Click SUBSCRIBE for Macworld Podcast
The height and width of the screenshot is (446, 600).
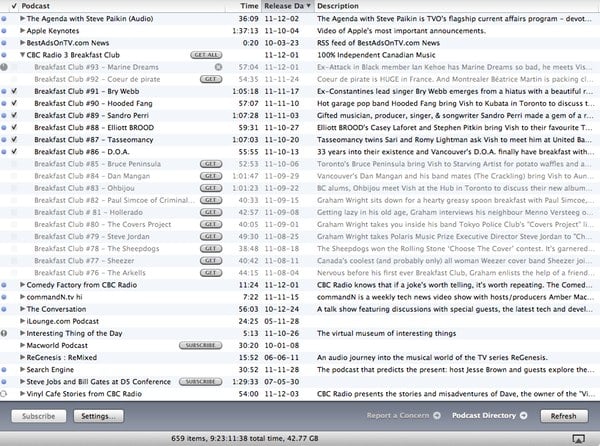[201, 345]
